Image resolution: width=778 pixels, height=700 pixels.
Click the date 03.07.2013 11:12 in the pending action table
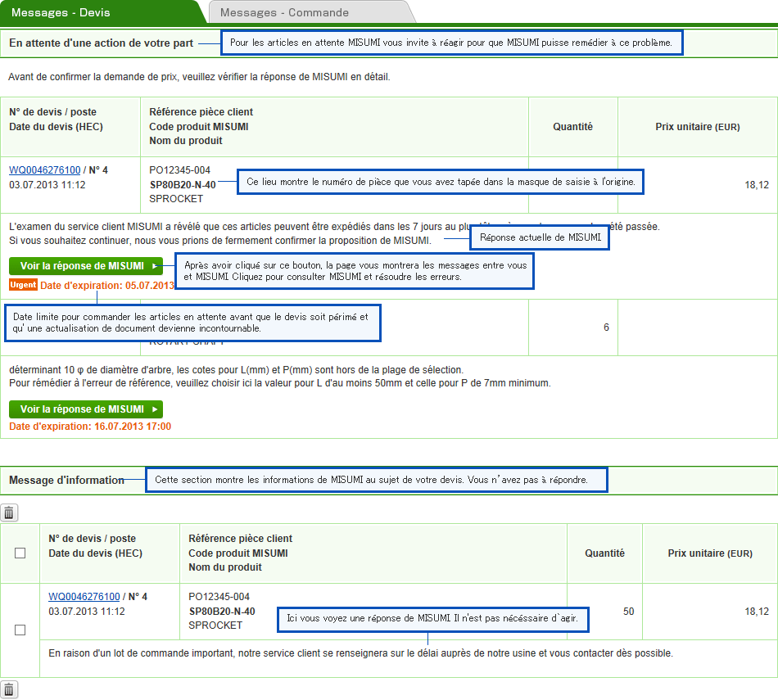coord(47,185)
